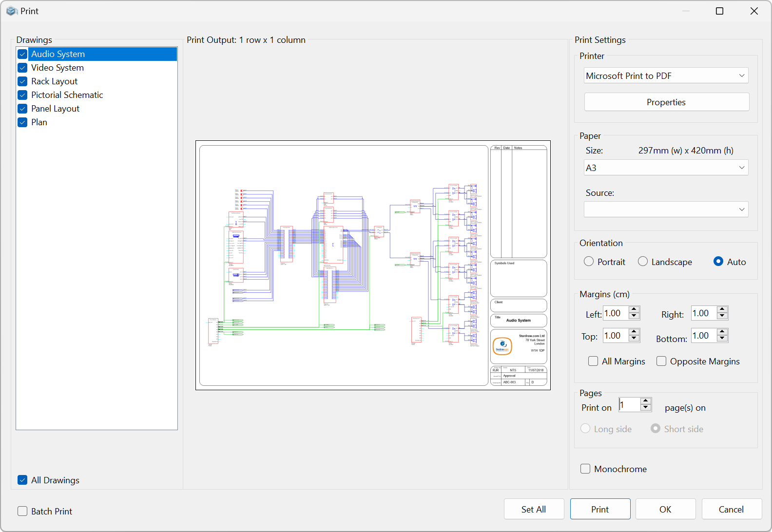The image size is (772, 532).
Task: Check the Opposite Margins option
Action: click(x=661, y=361)
